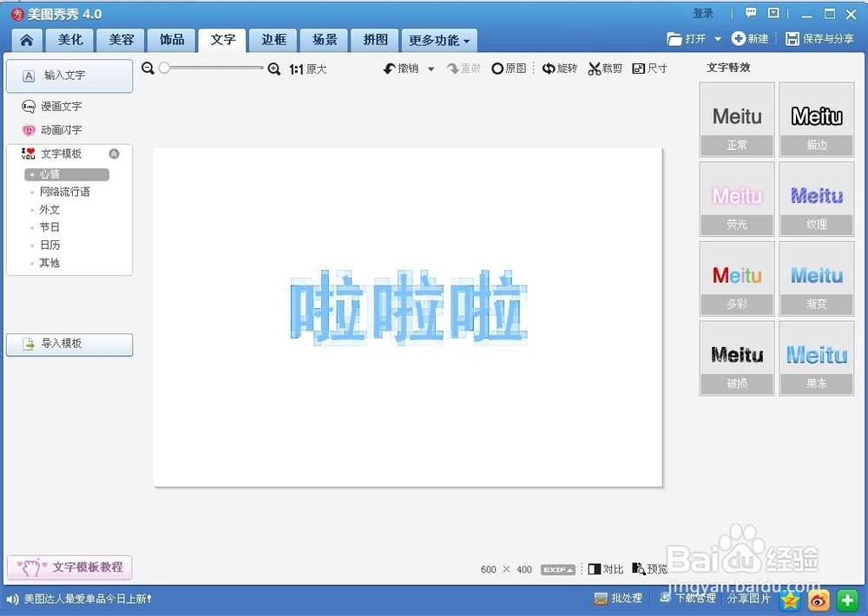Collapse the 文字模板 template section

click(112, 154)
